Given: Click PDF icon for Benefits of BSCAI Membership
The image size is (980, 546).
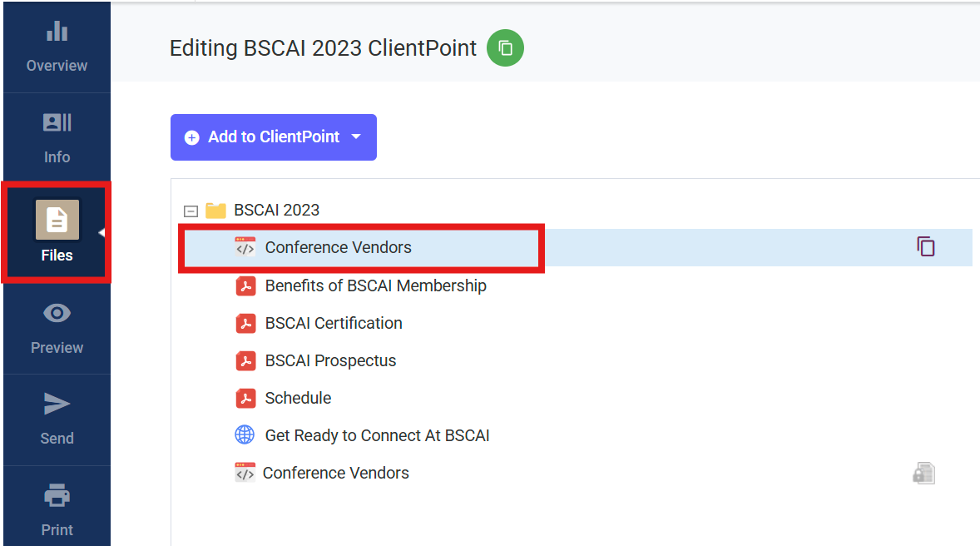Looking at the screenshot, I should 245,285.
